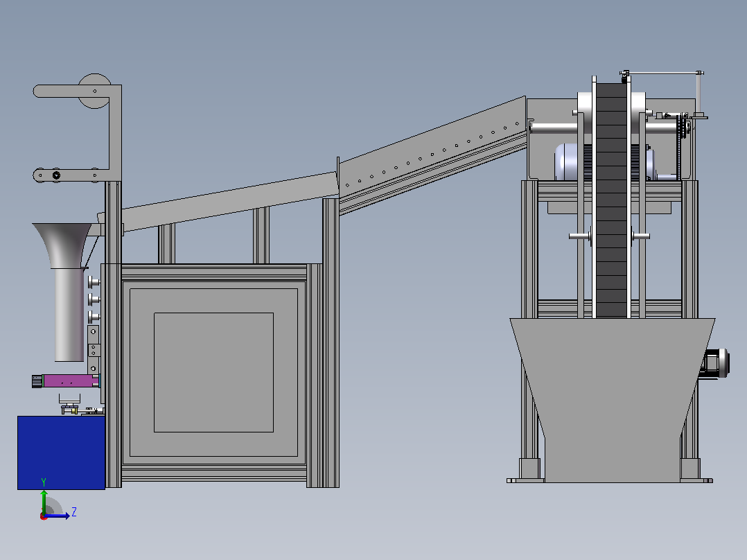
Task: Click the green Y axis arrow of the triad
Action: click(44, 502)
